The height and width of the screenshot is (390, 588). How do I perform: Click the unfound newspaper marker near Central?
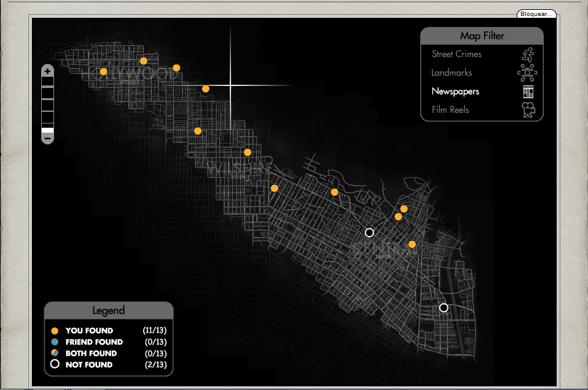pos(369,232)
